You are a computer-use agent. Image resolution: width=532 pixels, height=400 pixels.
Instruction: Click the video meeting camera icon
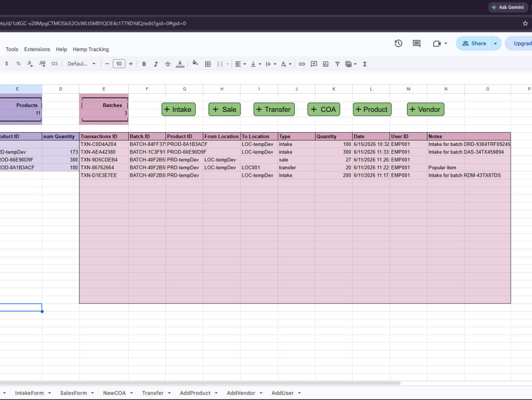coord(437,44)
